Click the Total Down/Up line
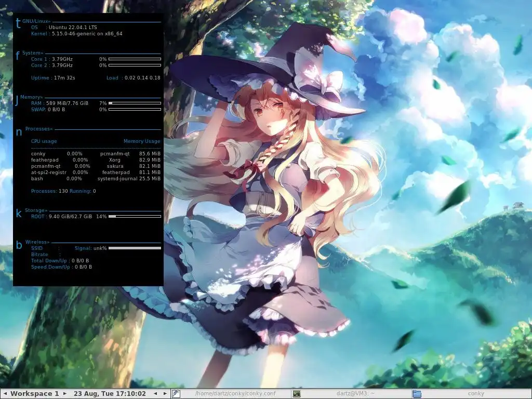Viewport: 532px width, 399px height. click(x=60, y=261)
